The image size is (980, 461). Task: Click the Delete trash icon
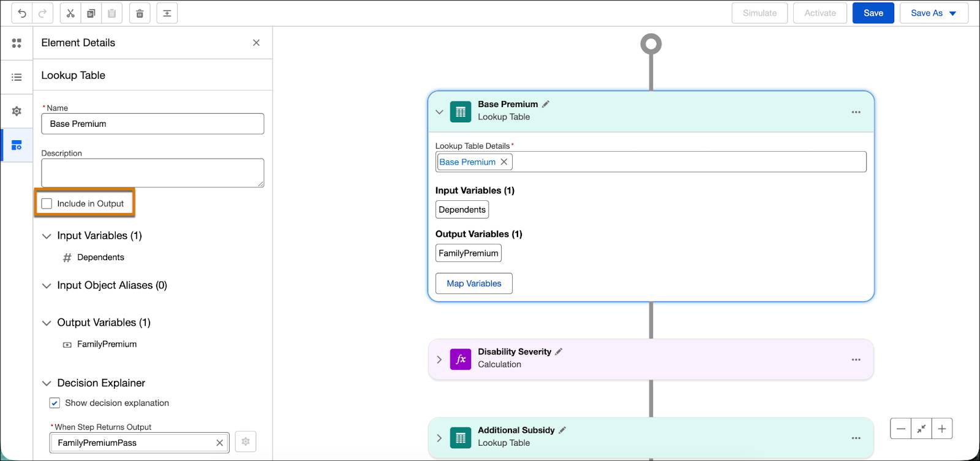click(x=140, y=13)
